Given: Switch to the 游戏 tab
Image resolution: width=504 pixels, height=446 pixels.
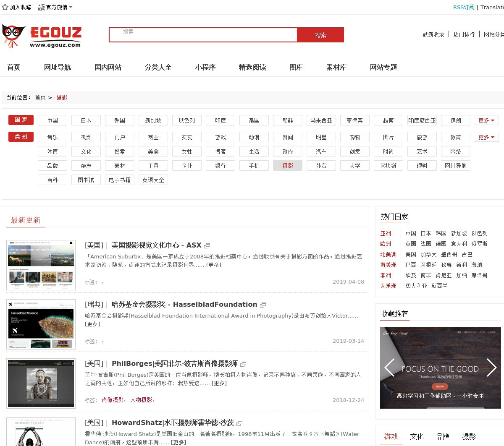Looking at the screenshot, I should click(x=391, y=436).
